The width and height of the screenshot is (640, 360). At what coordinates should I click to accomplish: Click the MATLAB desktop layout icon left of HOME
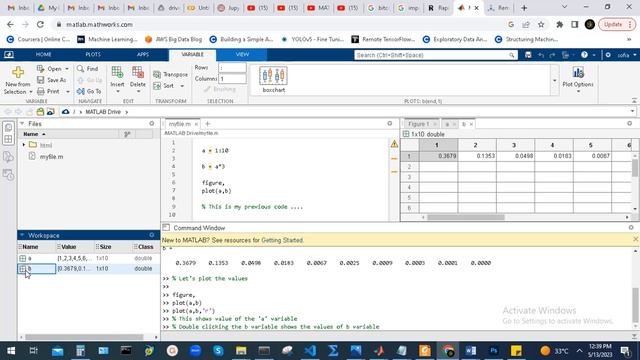[9, 54]
